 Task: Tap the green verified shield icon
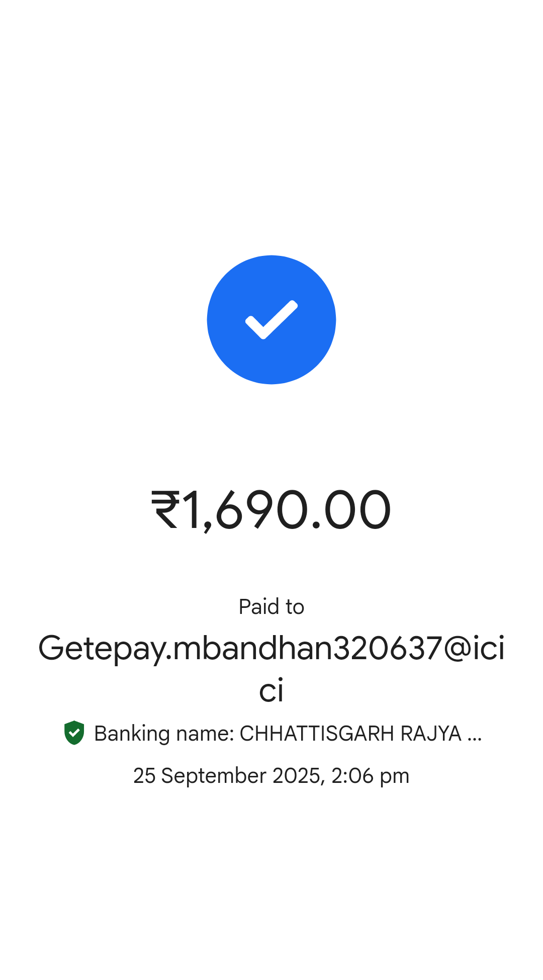click(x=74, y=733)
